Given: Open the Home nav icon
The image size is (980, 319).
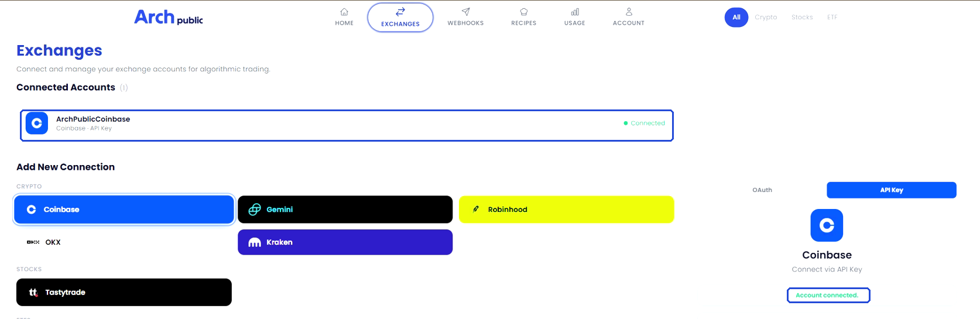Looking at the screenshot, I should 344,12.
